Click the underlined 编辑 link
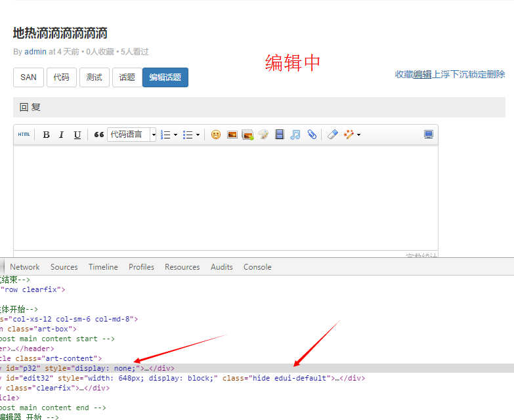The image size is (514, 420). (422, 74)
